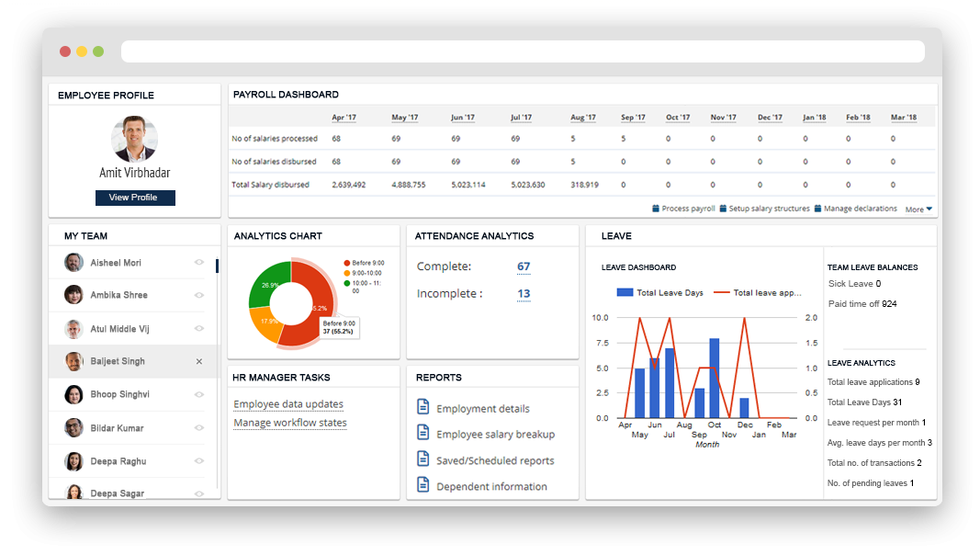The width and height of the screenshot is (980, 555).
Task: Open the Dependent information document icon
Action: tap(423, 484)
